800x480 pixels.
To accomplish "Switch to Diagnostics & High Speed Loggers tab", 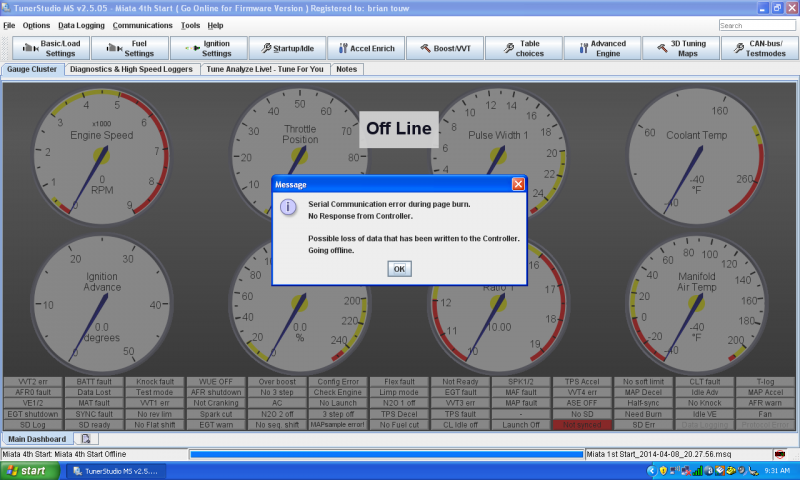I will (132, 69).
